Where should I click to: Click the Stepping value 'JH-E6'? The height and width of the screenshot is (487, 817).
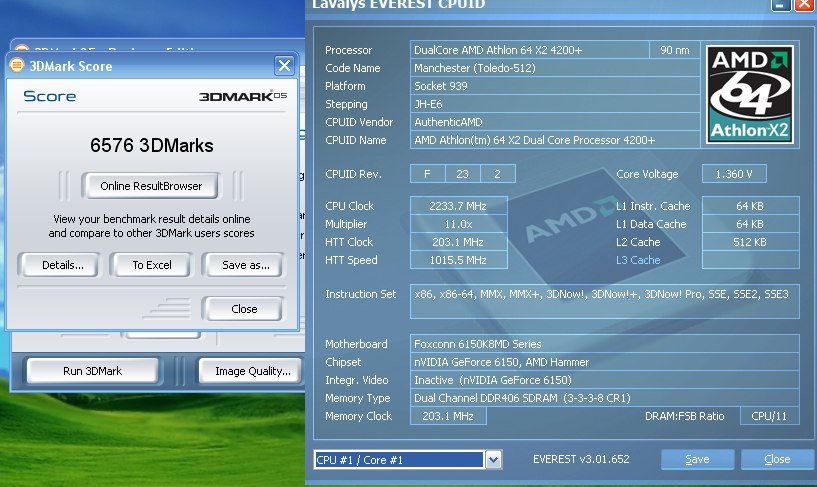(555, 104)
